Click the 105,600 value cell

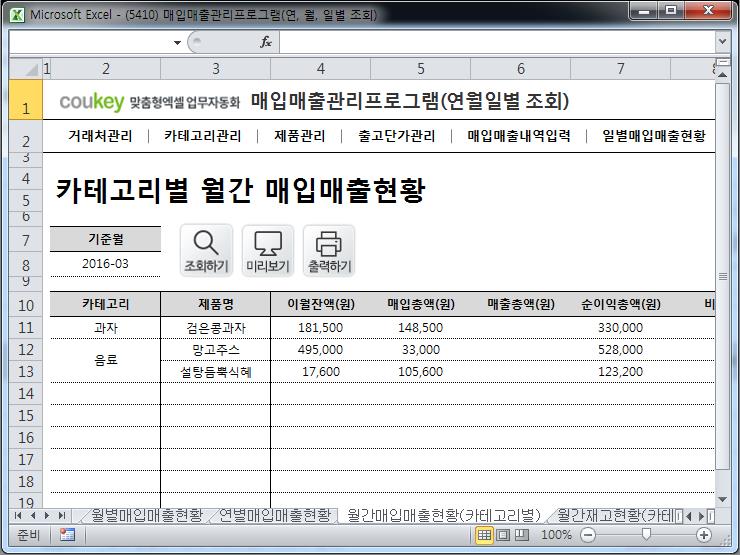420,372
